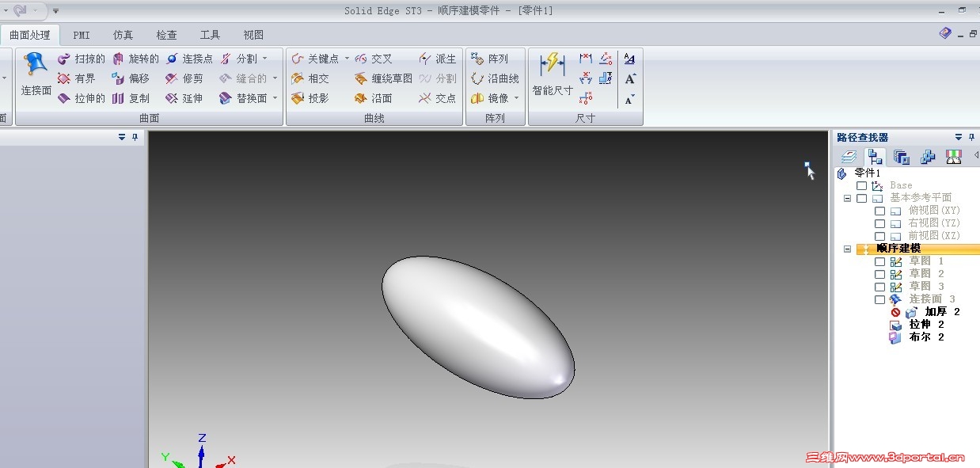The image size is (980, 468).
Task: Toggle the 草图 2 checkbox
Action: point(879,274)
